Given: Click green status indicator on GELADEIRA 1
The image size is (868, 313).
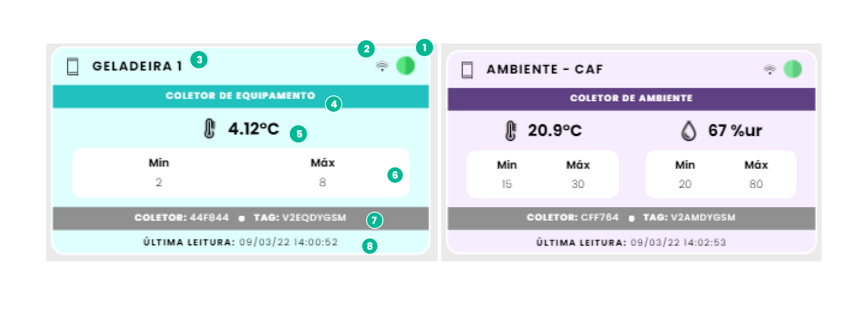Looking at the screenshot, I should point(406,66).
